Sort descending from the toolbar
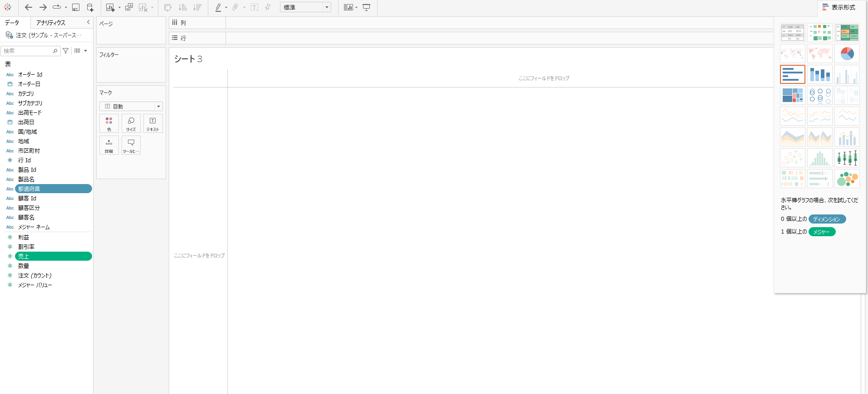Image resolution: width=868 pixels, height=394 pixels. tap(197, 7)
